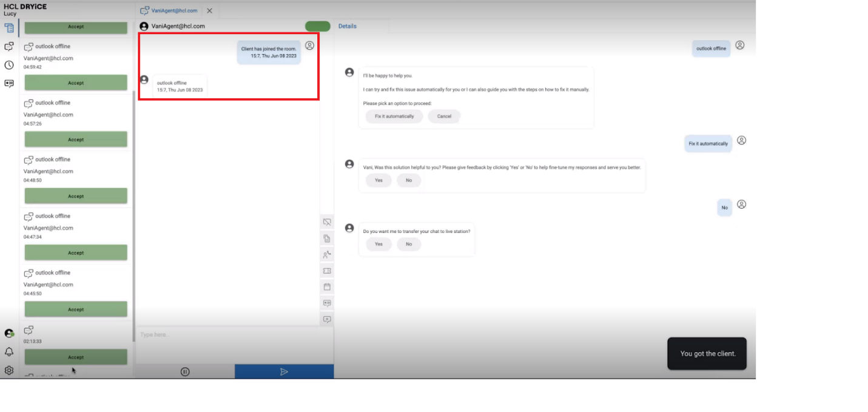The image size is (868, 412).
Task: Click the add chat note icon
Action: (327, 319)
